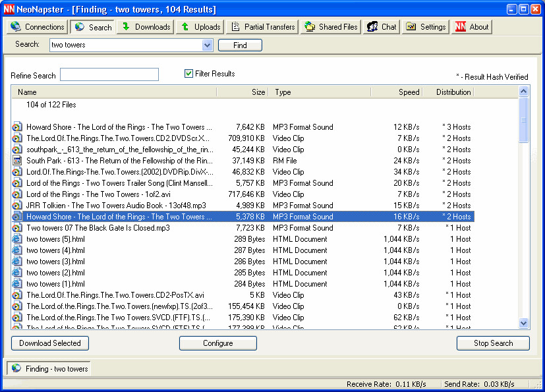The height and width of the screenshot is (392, 545).
Task: Select JRR Tolkien Two Towers Audio Book 13of48.mp3
Action: point(116,206)
